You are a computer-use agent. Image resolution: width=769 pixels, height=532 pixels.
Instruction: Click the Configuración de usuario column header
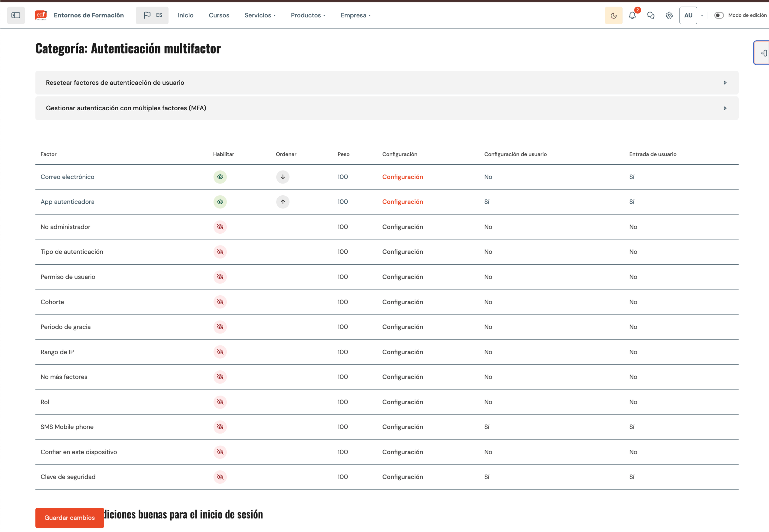515,154
